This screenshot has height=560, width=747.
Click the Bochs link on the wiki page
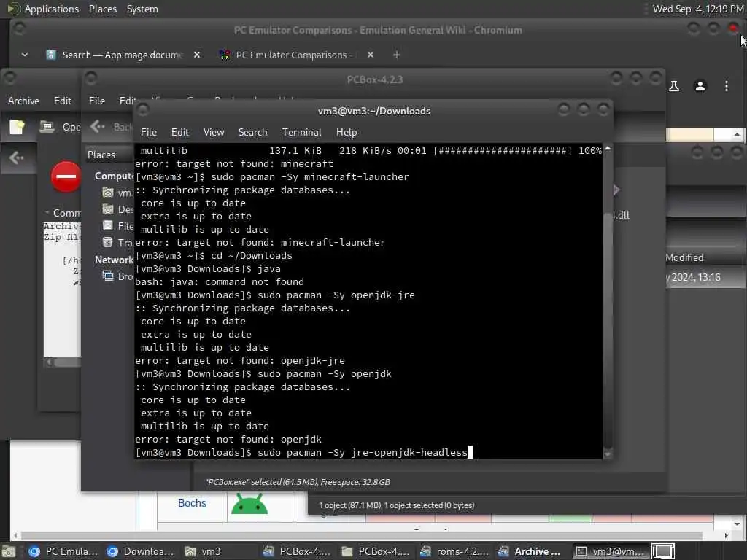[x=192, y=503]
